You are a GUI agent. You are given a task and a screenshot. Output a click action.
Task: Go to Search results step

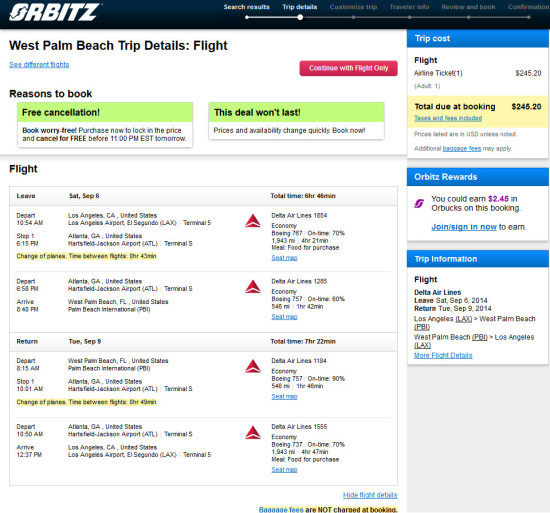coord(247,7)
